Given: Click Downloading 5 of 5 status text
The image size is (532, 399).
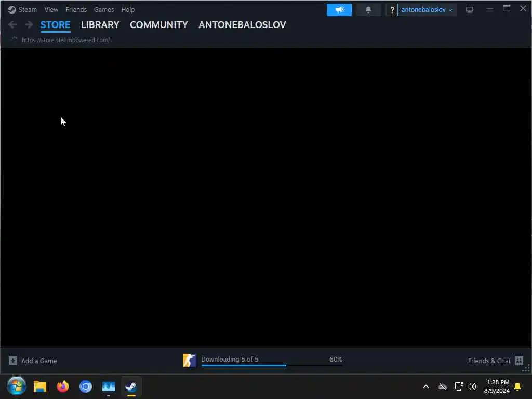Looking at the screenshot, I should pyautogui.click(x=230, y=359).
